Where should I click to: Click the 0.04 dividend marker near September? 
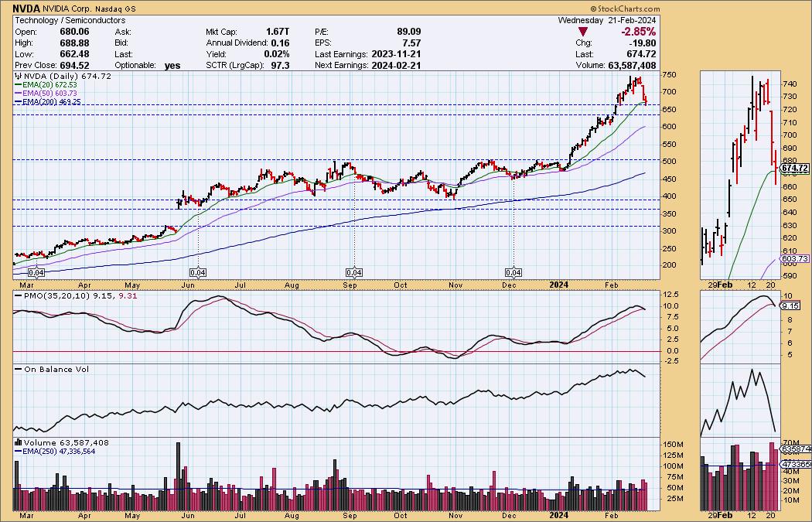pos(353,272)
